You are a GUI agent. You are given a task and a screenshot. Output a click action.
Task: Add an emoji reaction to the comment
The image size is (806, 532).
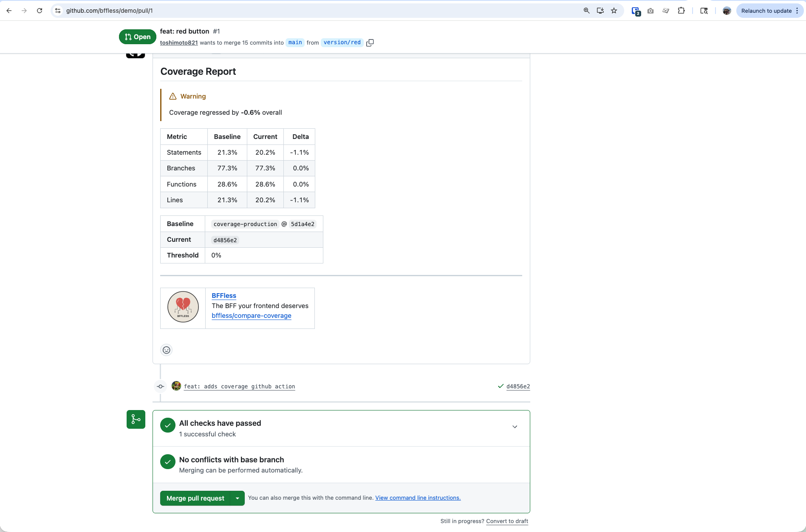(x=167, y=350)
